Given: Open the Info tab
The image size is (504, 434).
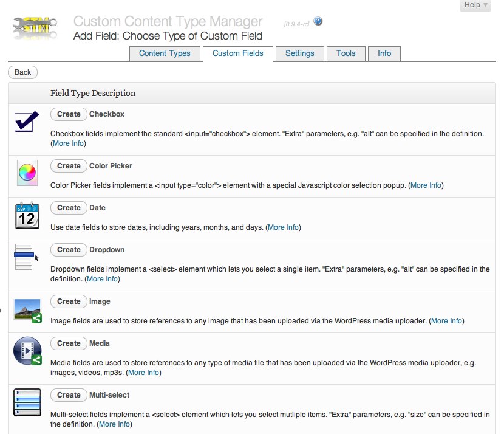Looking at the screenshot, I should 384,53.
